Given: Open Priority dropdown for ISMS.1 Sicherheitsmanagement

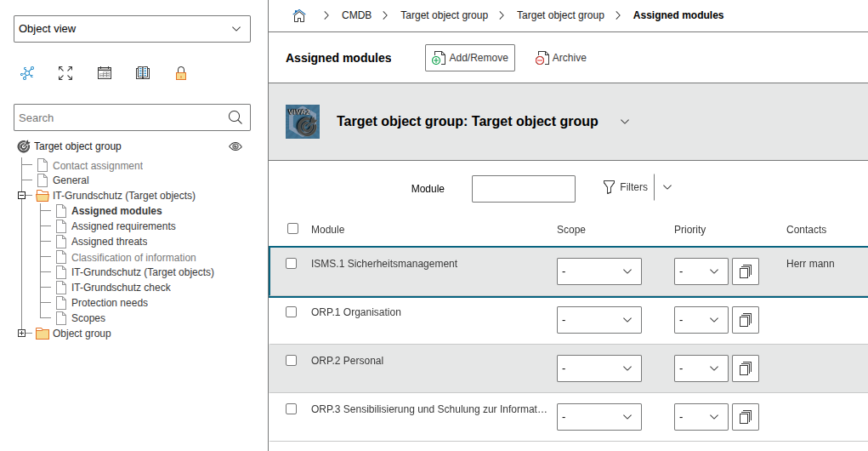Looking at the screenshot, I should coord(701,271).
